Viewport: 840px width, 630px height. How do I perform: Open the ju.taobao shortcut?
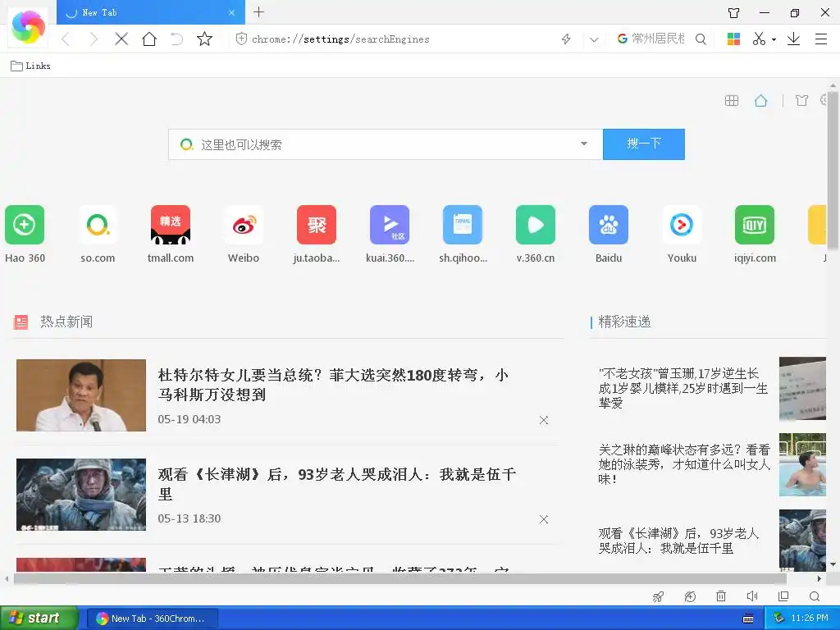pos(317,234)
